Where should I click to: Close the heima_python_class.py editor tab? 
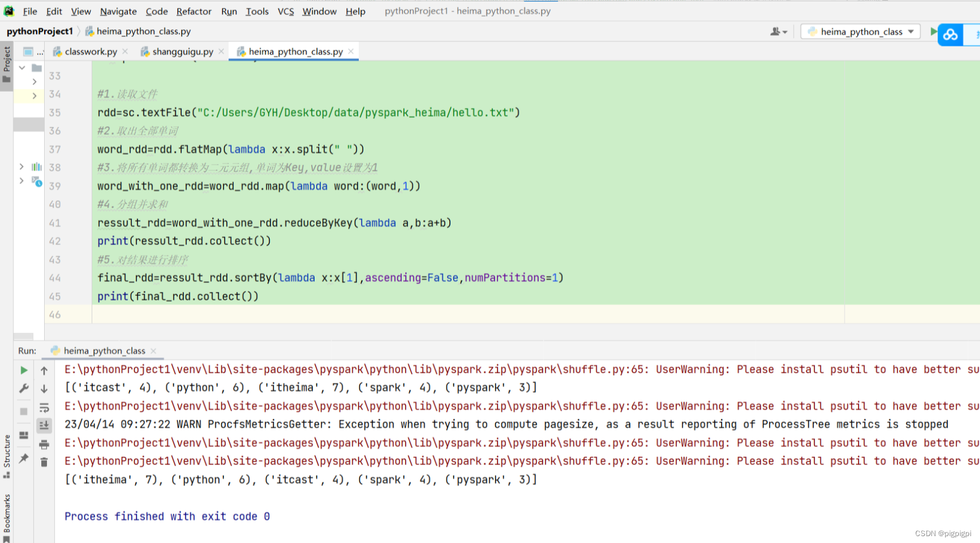[351, 52]
